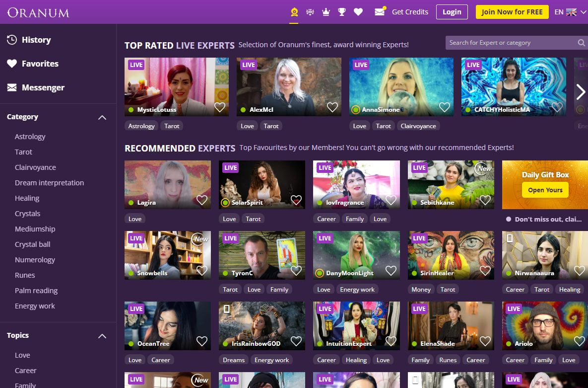Image resolution: width=588 pixels, height=388 pixels.
Task: Click the Runes tag under ElenaShade
Action: pyautogui.click(x=448, y=360)
